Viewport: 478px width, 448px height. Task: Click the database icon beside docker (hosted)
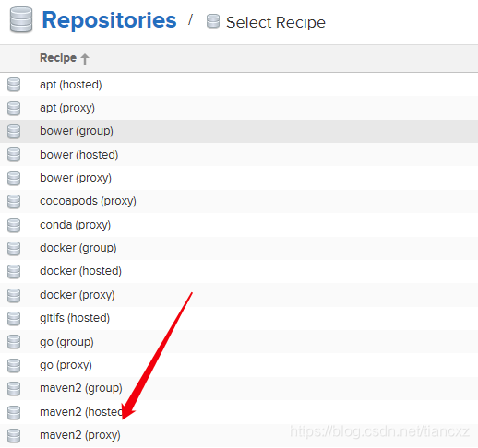click(14, 271)
